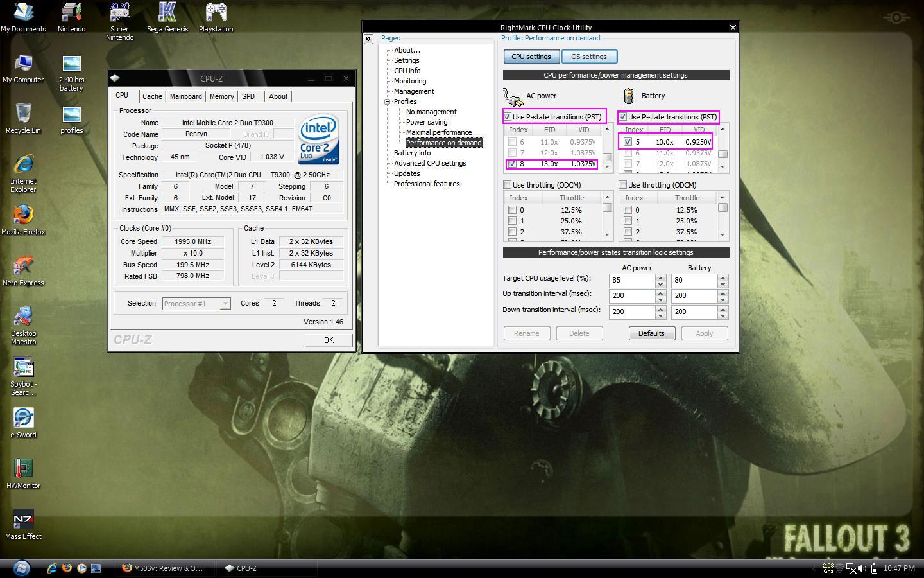Increase AC Up transition interval

click(x=660, y=293)
